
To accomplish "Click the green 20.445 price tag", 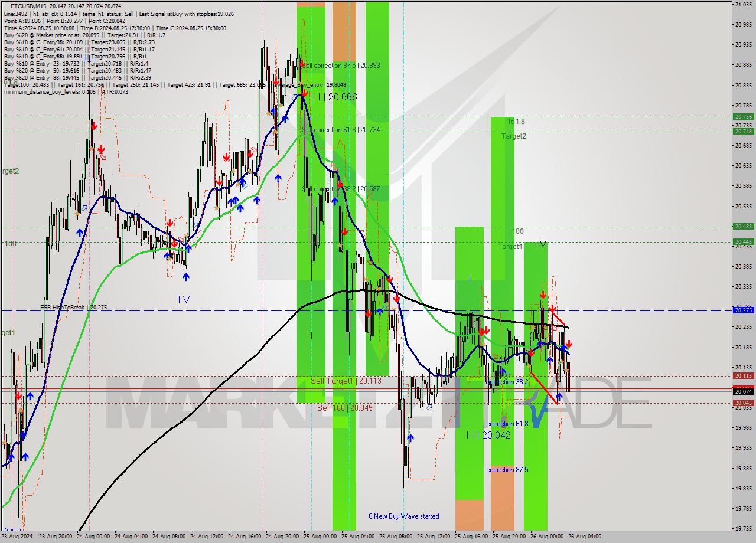I will tap(743, 241).
